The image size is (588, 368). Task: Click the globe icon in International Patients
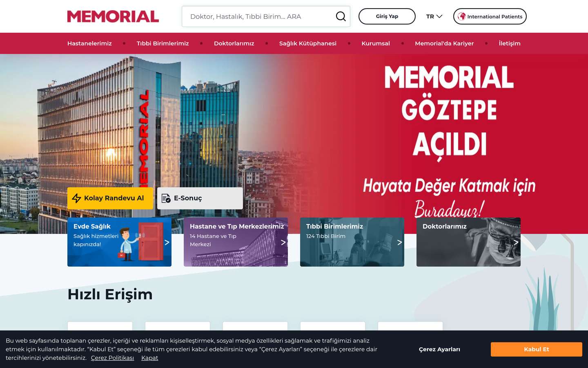pos(461,16)
